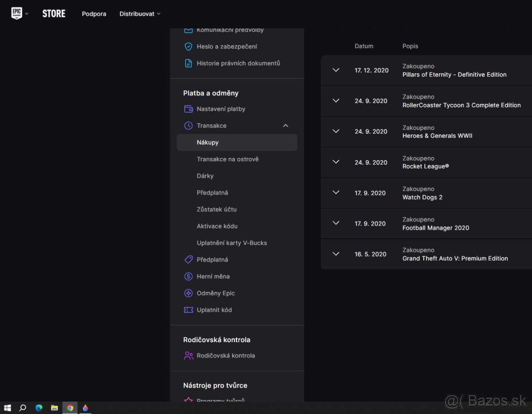The height and width of the screenshot is (414, 532).
Task: Open the Podpora menu item
Action: click(x=94, y=14)
